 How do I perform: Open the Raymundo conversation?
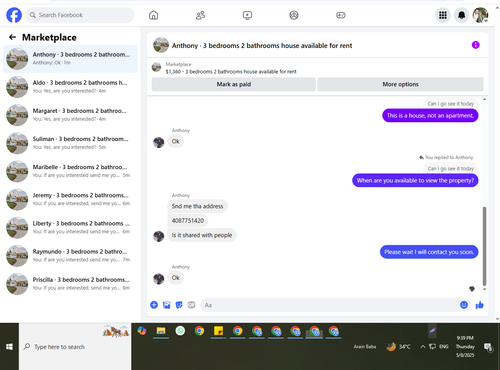70,256
